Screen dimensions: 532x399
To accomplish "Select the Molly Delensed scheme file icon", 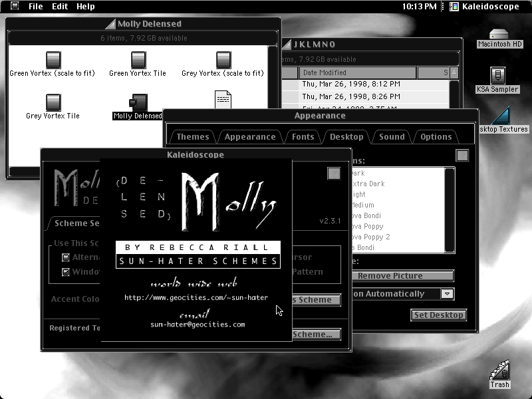I will [138, 102].
